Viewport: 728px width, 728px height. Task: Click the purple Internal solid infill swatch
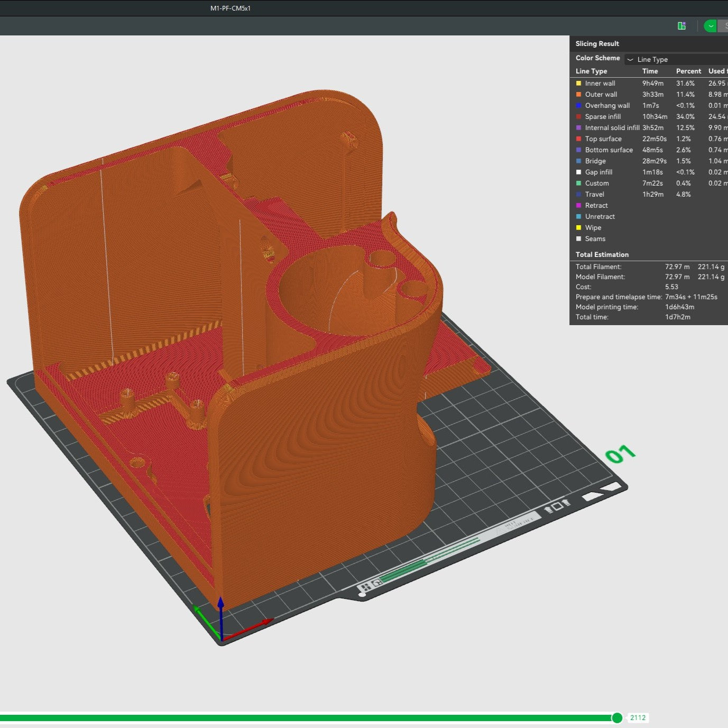578,128
